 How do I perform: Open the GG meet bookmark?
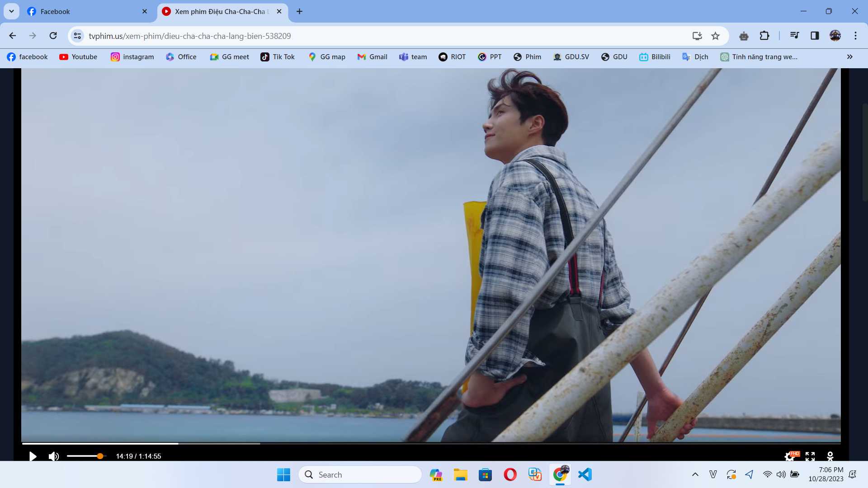[x=230, y=57]
